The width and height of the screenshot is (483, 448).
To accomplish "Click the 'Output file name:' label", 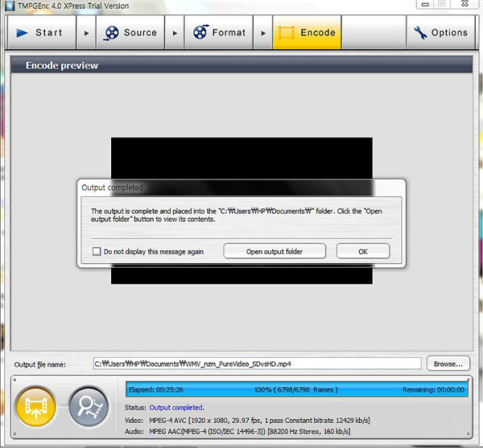I will click(x=39, y=364).
